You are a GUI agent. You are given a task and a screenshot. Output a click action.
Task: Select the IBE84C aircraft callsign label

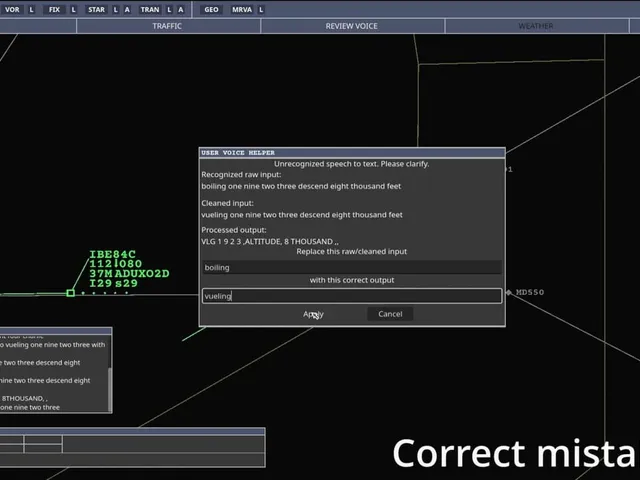click(113, 254)
